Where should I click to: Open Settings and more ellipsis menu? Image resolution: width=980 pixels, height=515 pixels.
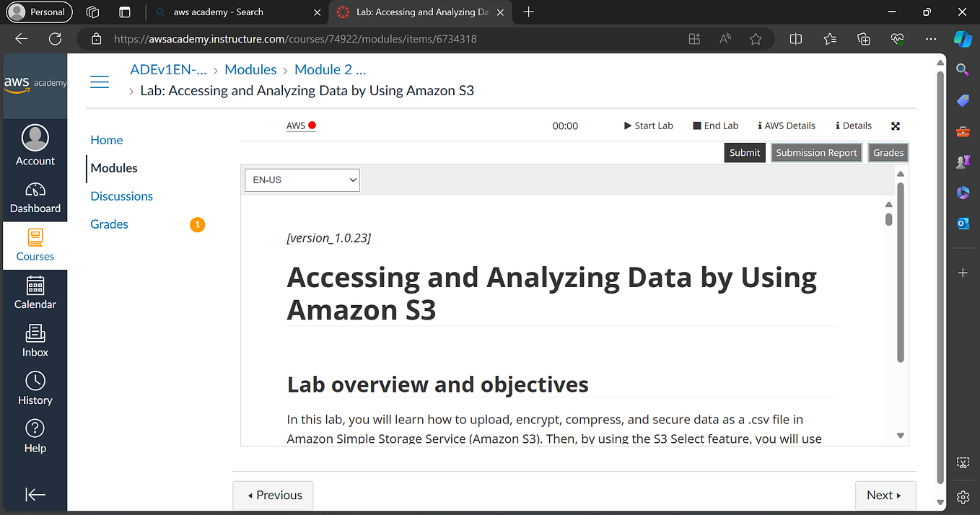(930, 39)
